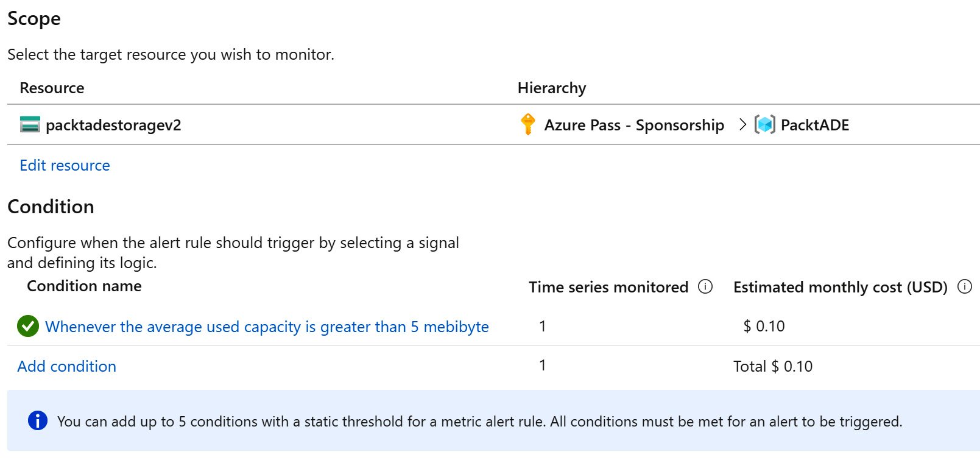The height and width of the screenshot is (460, 980).
Task: Click the Azure Pass - Sponsorship label
Action: click(x=634, y=125)
